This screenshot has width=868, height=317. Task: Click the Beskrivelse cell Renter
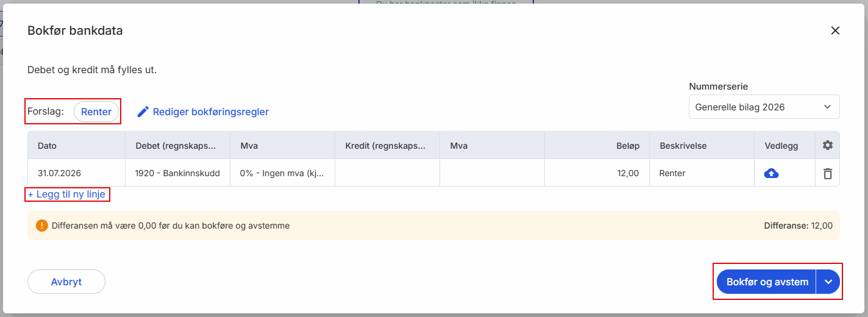702,173
